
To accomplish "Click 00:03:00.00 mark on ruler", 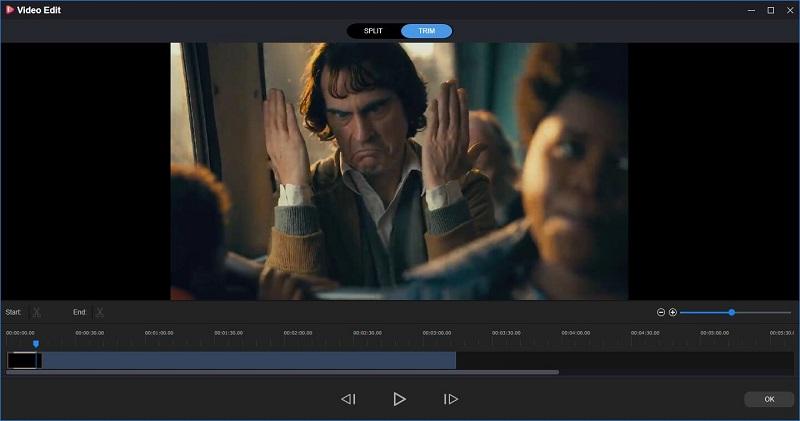I will (437, 333).
